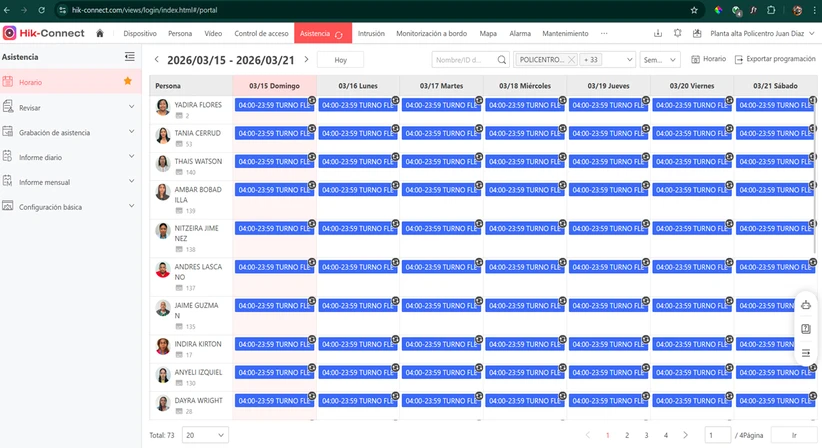The image size is (822, 448).
Task: Collapse the Asistencia sidebar menu icon
Action: [129, 57]
